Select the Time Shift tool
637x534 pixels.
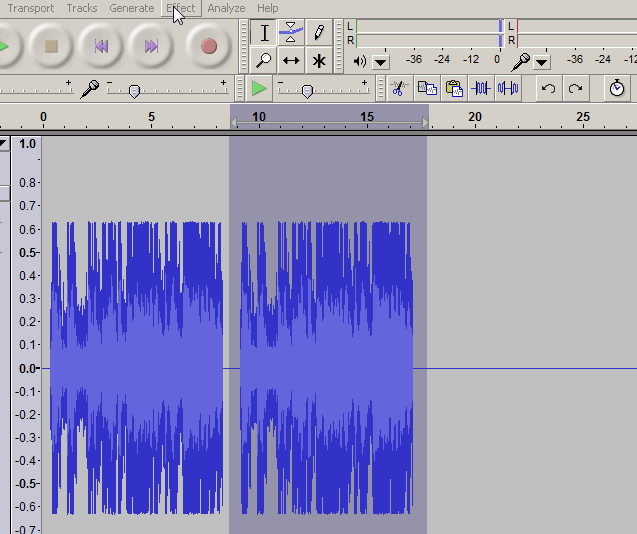pyautogui.click(x=291, y=61)
